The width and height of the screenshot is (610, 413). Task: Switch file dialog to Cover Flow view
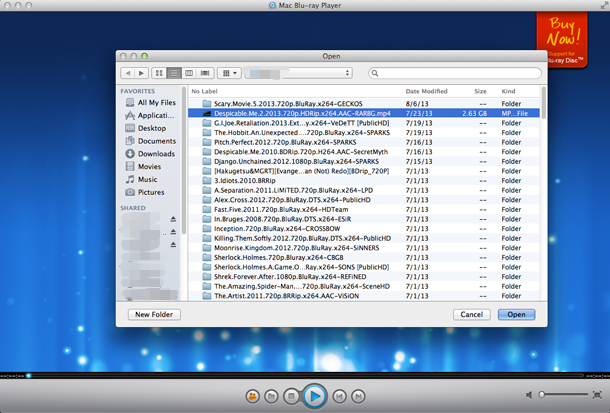pyautogui.click(x=205, y=73)
